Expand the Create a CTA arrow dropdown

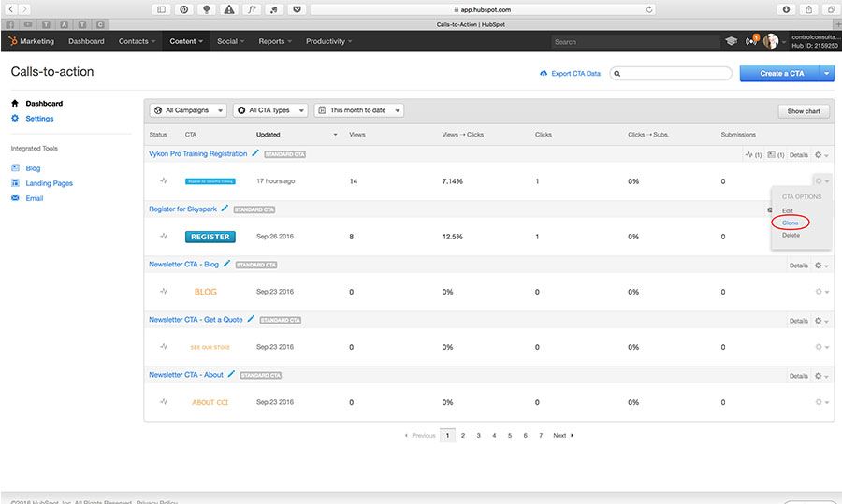pyautogui.click(x=826, y=74)
